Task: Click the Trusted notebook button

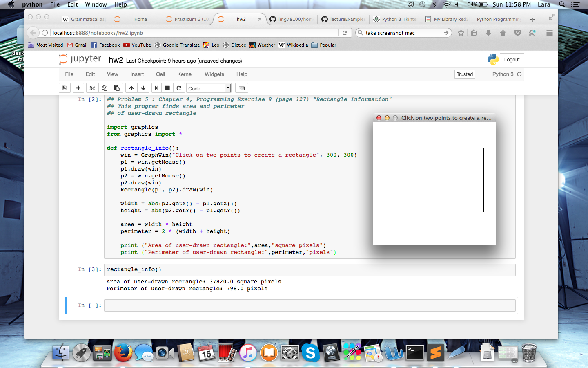Action: click(x=465, y=74)
